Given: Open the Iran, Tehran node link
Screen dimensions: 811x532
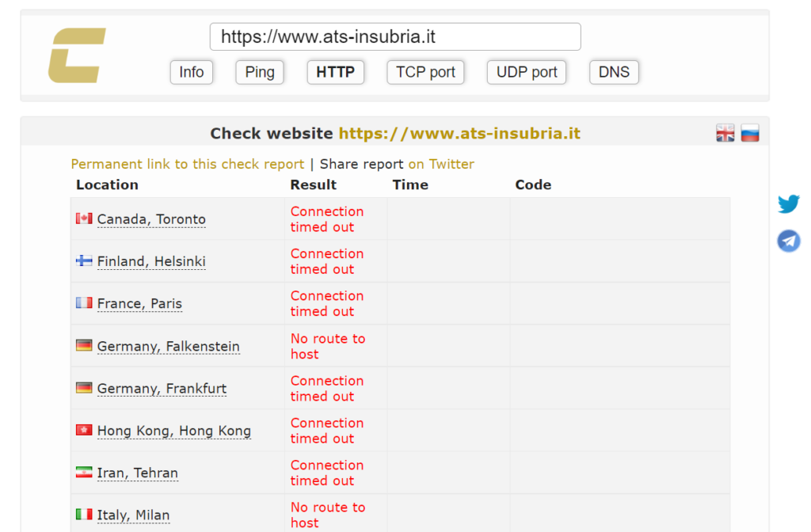Looking at the screenshot, I should coord(137,473).
